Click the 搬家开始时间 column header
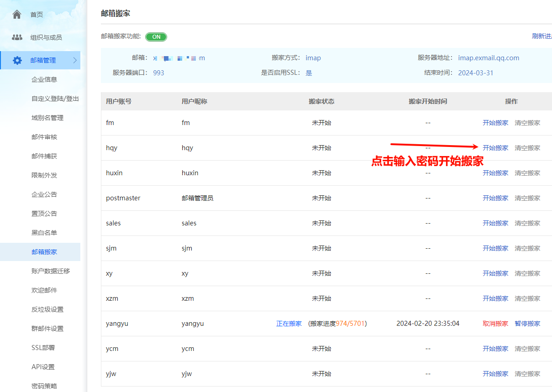The image size is (552, 392). [428, 101]
